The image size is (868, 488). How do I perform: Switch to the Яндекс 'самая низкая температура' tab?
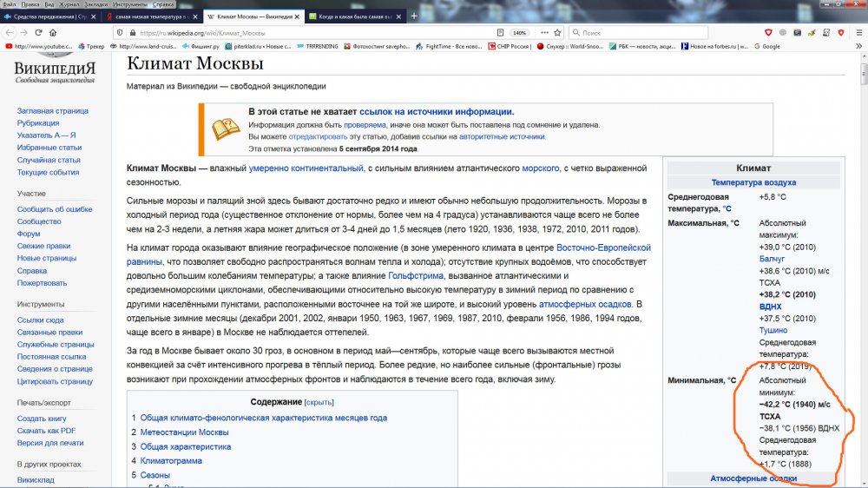(148, 16)
